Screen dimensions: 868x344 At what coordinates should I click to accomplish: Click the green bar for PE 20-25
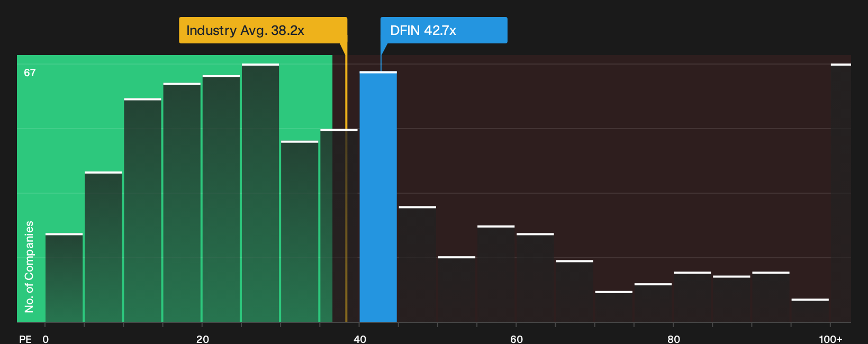221,198
